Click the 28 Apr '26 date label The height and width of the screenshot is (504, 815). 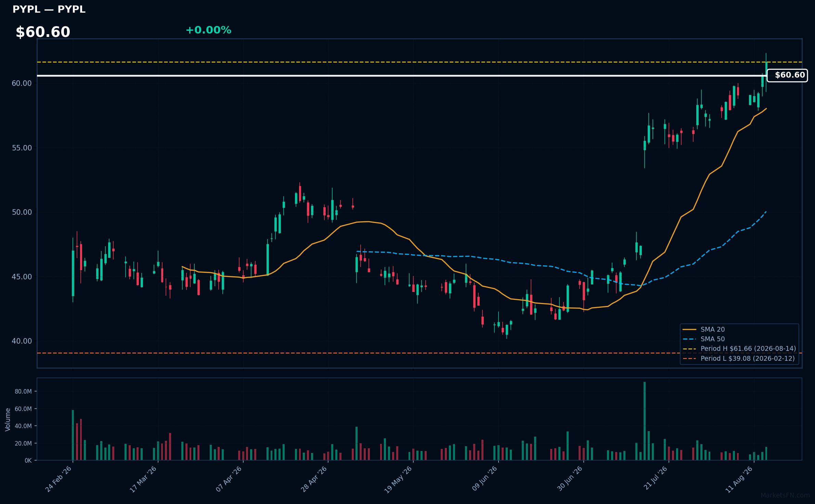click(314, 479)
